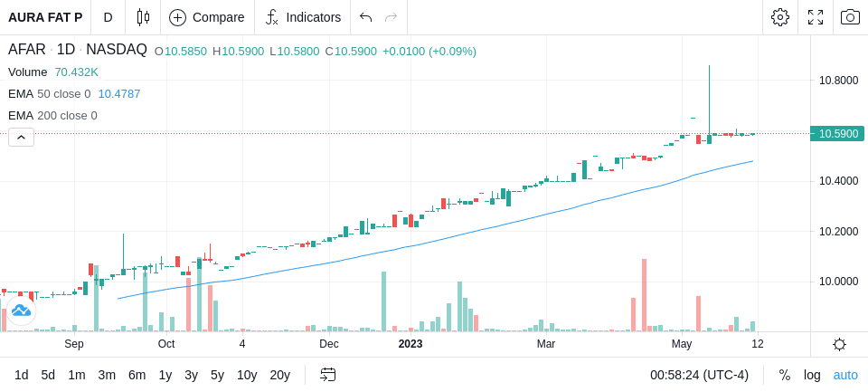
Task: Select the 1m time range
Action: [x=76, y=376]
